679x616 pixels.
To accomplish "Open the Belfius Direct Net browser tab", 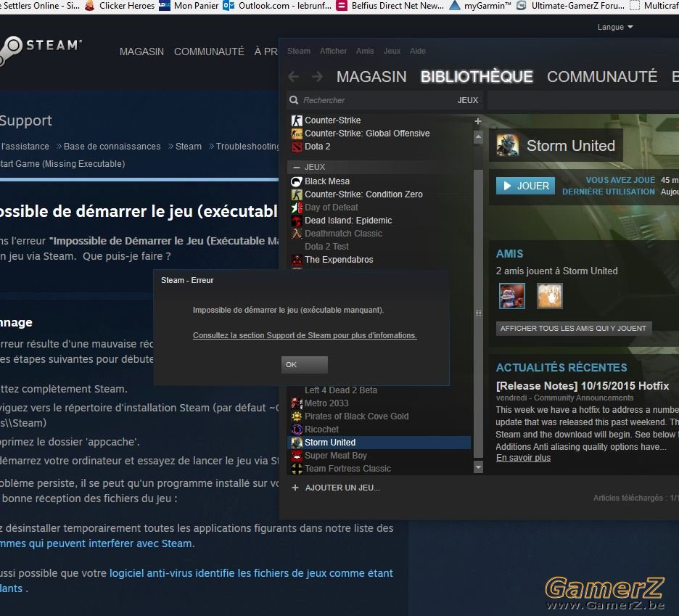I will coord(390,6).
